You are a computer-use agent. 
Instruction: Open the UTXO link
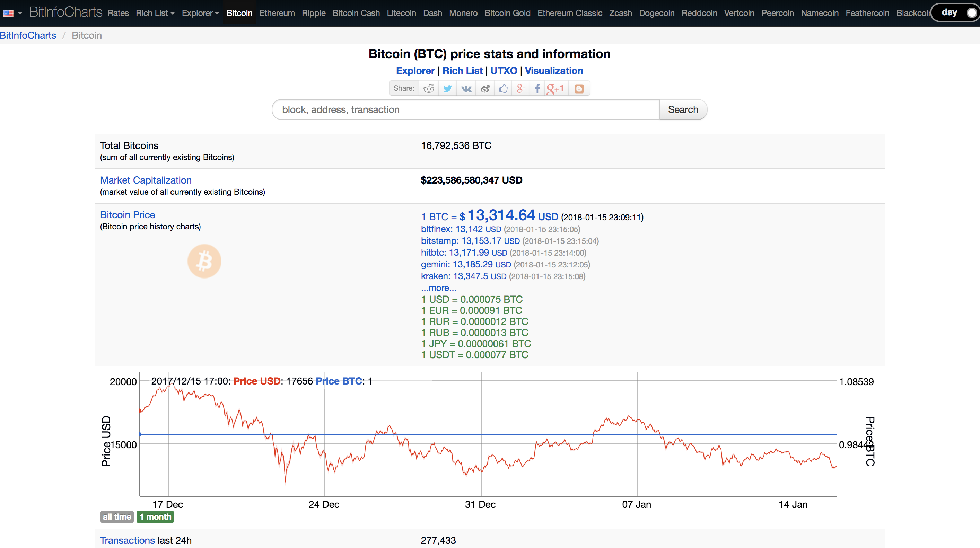(x=504, y=71)
